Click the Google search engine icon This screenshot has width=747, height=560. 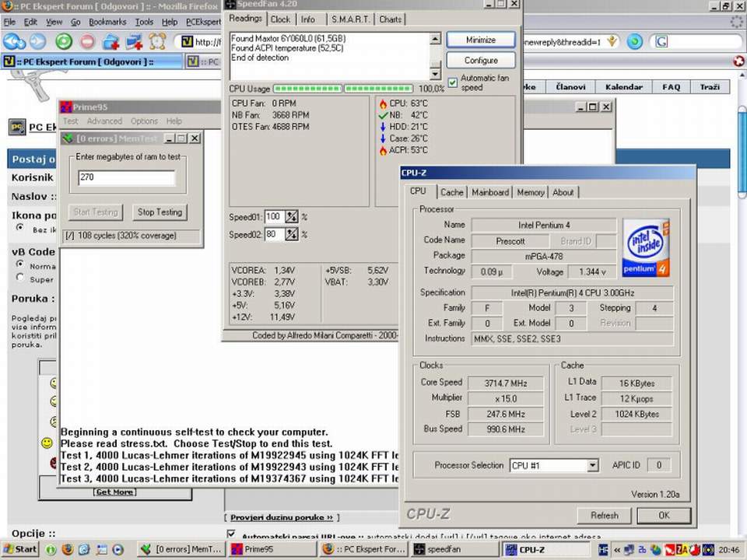click(x=661, y=42)
